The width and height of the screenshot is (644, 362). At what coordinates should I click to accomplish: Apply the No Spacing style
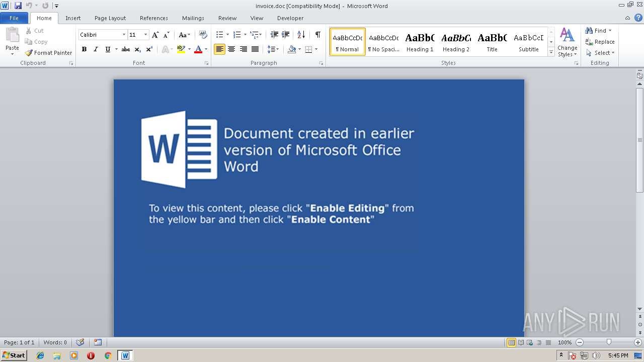coord(383,42)
